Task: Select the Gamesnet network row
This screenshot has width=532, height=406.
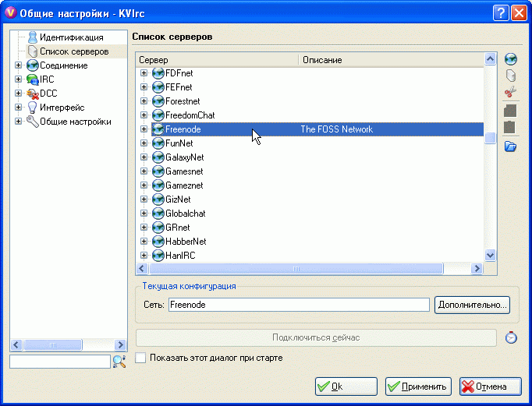Action: (x=317, y=171)
